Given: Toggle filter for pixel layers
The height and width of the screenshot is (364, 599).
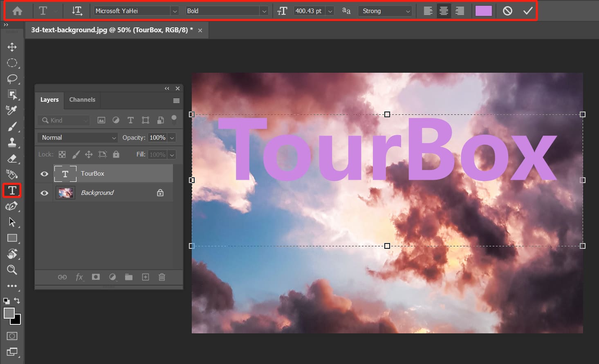Looking at the screenshot, I should (x=101, y=120).
